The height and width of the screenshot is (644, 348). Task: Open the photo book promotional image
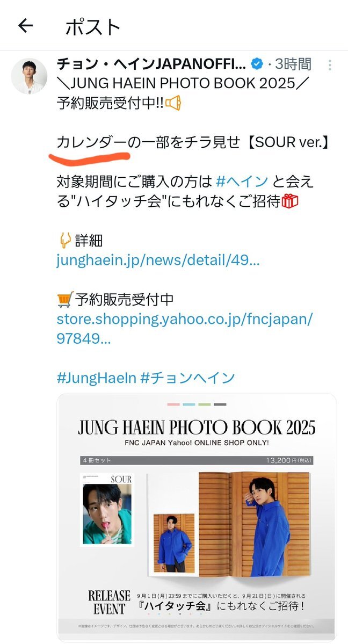(x=197, y=517)
